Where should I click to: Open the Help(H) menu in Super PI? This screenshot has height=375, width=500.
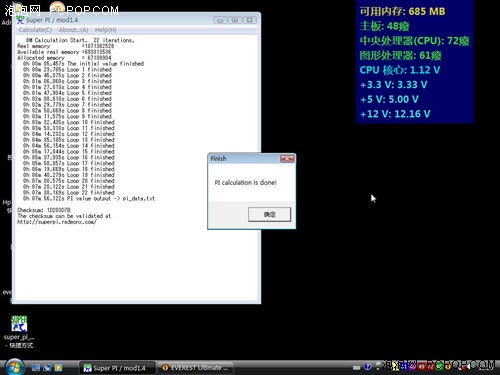coord(105,30)
